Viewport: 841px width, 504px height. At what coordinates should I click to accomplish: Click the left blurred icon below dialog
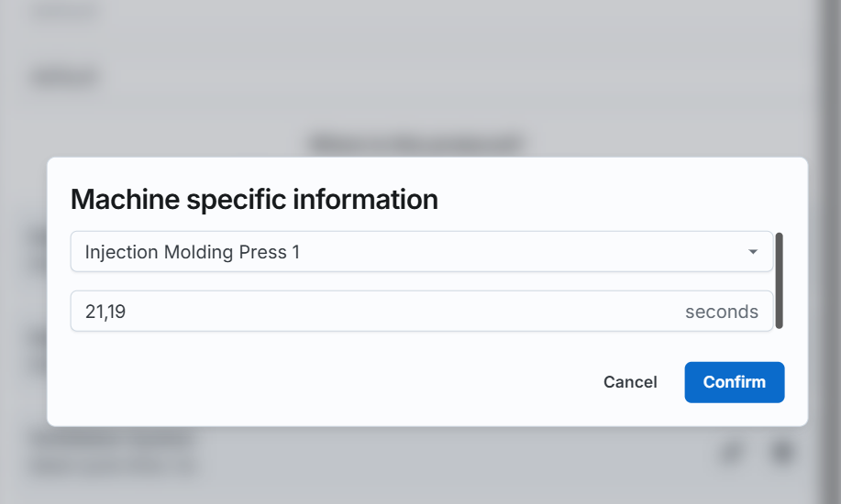pos(732,453)
